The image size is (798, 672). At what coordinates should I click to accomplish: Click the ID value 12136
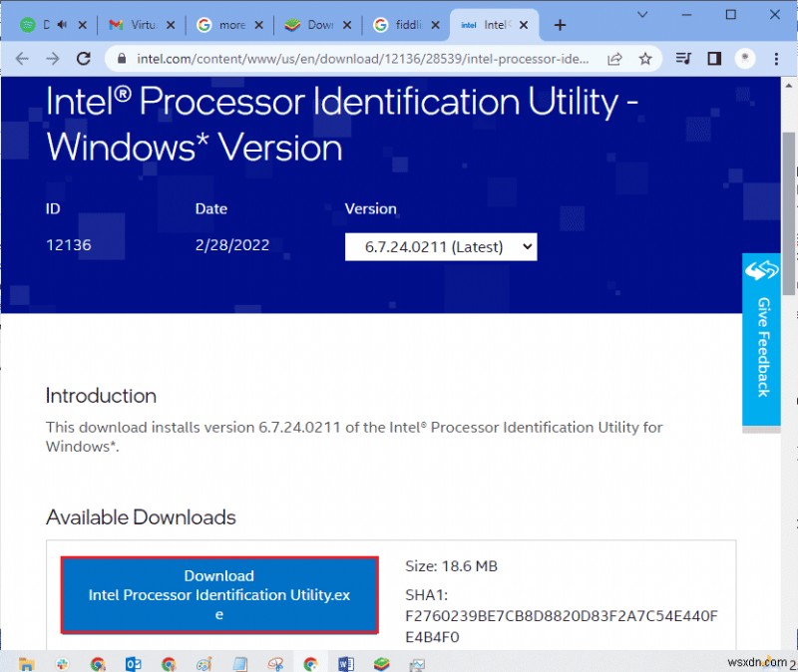(69, 245)
